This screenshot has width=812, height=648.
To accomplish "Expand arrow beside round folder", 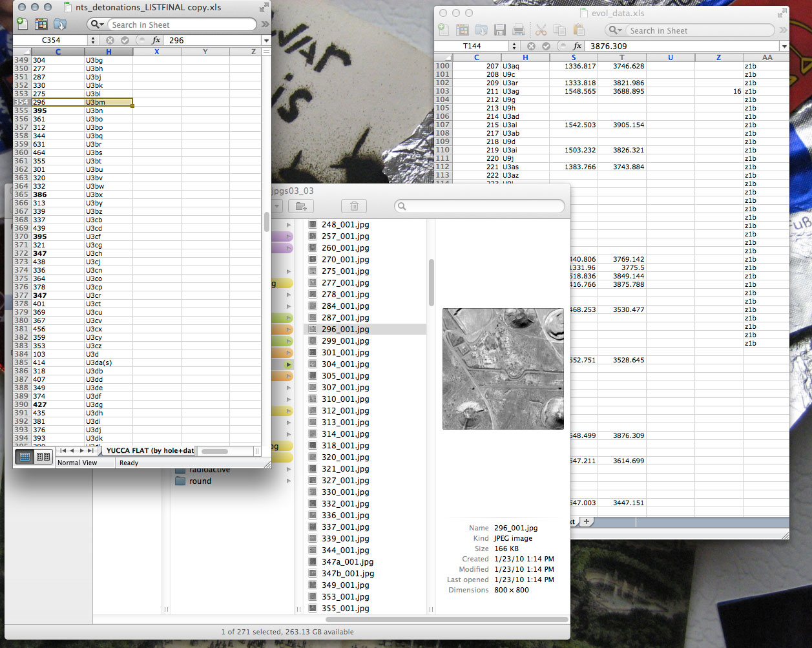I will click(289, 481).
